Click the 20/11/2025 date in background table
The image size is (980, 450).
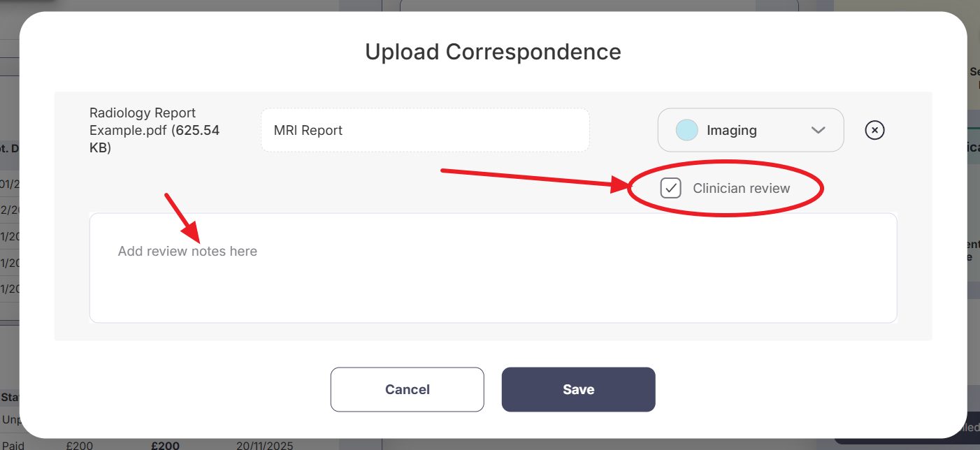(x=264, y=445)
